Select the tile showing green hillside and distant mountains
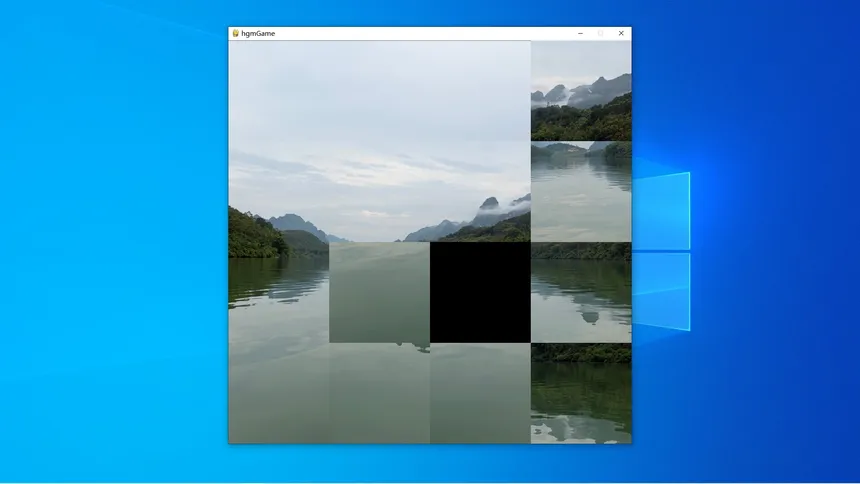The width and height of the screenshot is (860, 484). (279, 192)
